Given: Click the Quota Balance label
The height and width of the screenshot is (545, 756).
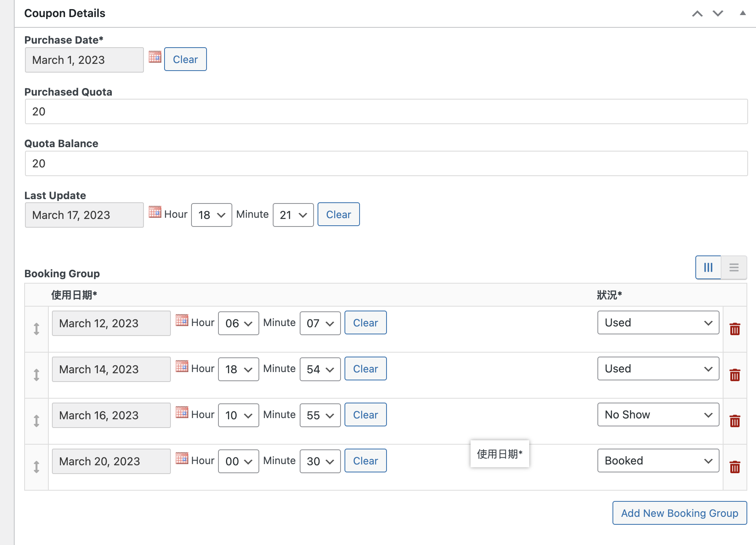Looking at the screenshot, I should click(61, 144).
